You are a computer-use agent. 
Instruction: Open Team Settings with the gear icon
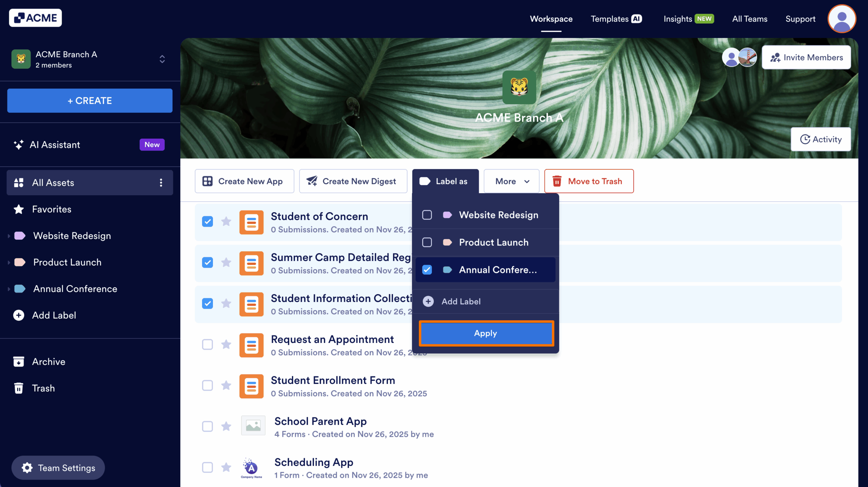[x=26, y=468]
